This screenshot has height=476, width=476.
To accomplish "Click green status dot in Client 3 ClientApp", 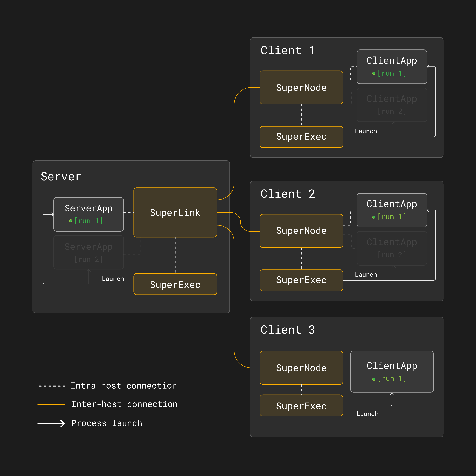I will pos(374,379).
